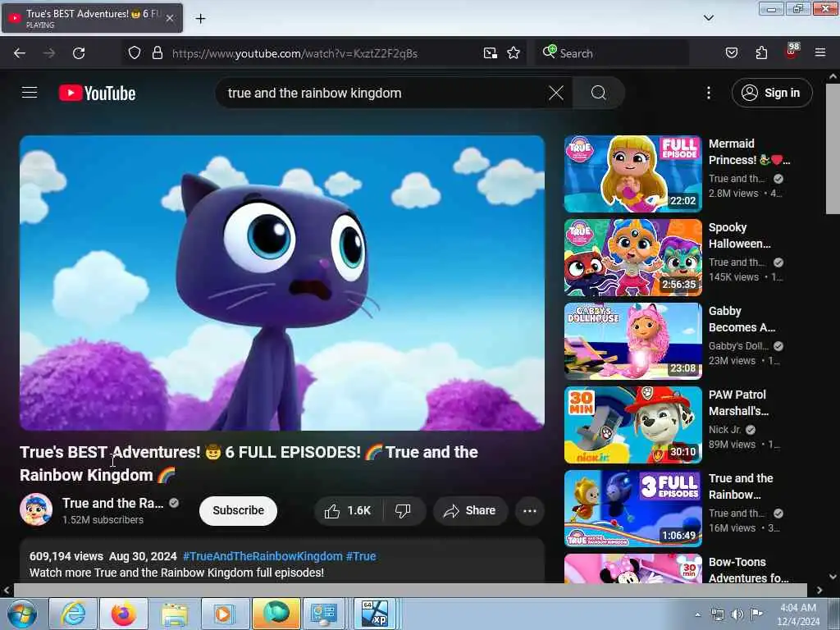
Task: Click the browser forward arrow
Action: click(49, 53)
